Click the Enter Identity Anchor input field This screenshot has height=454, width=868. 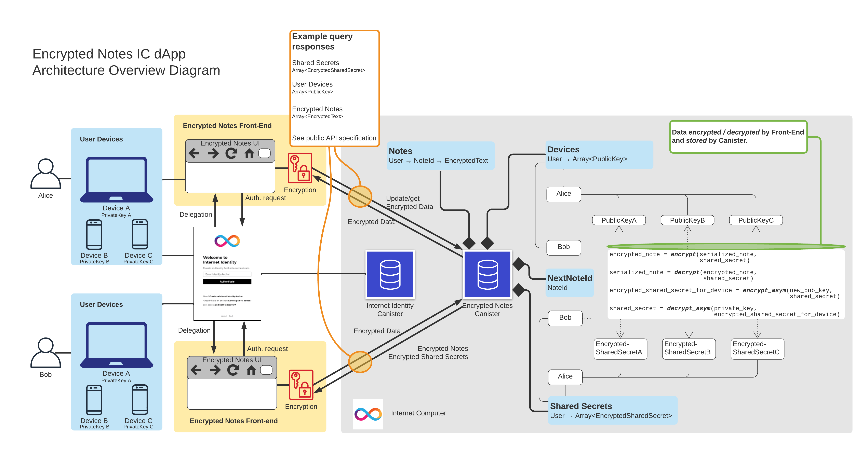coord(227,274)
